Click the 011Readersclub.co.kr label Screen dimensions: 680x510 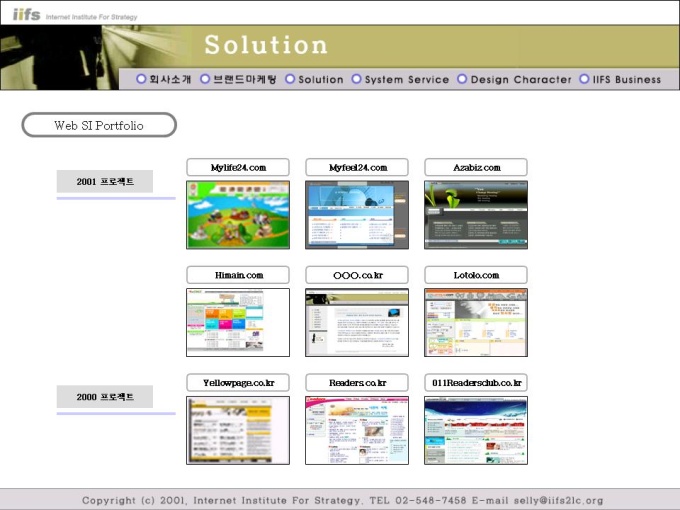point(476,382)
